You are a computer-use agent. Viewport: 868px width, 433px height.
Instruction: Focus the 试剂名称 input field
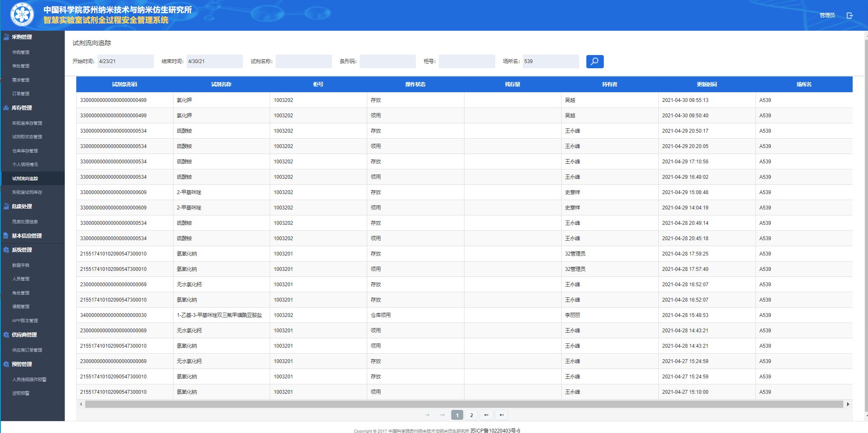(x=304, y=61)
